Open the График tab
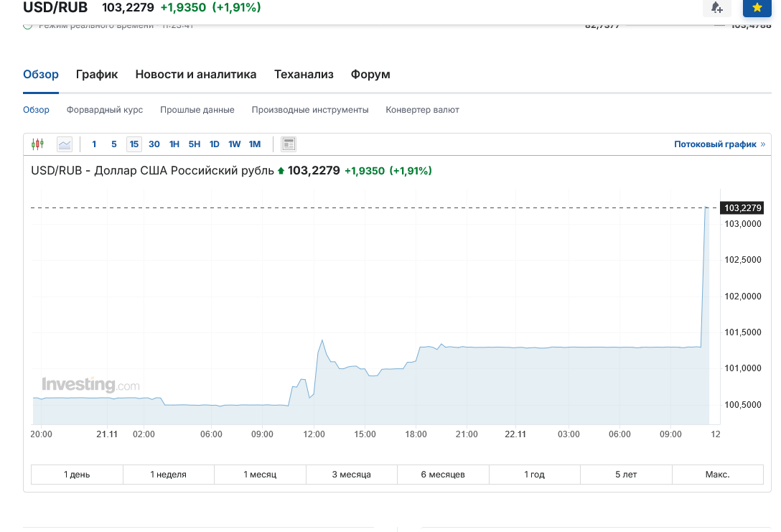Image resolution: width=781 pixels, height=532 pixels. coord(97,75)
